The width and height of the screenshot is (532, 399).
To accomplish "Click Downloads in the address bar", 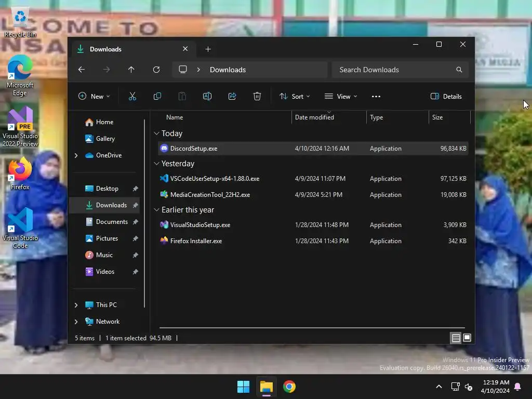I will click(x=228, y=70).
